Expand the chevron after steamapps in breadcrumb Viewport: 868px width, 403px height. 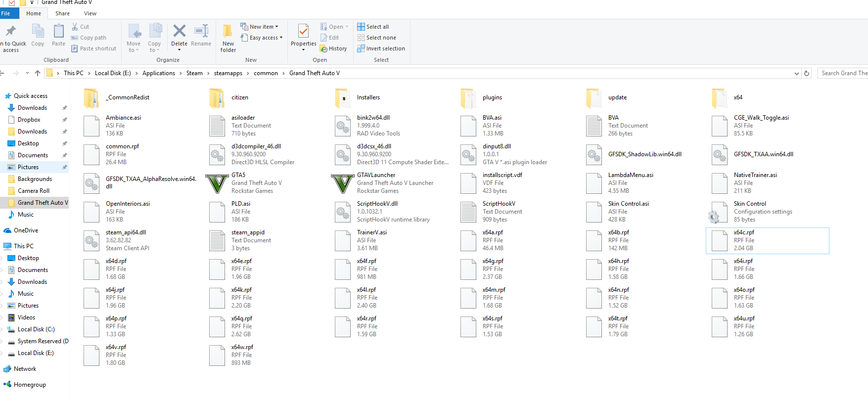248,73
